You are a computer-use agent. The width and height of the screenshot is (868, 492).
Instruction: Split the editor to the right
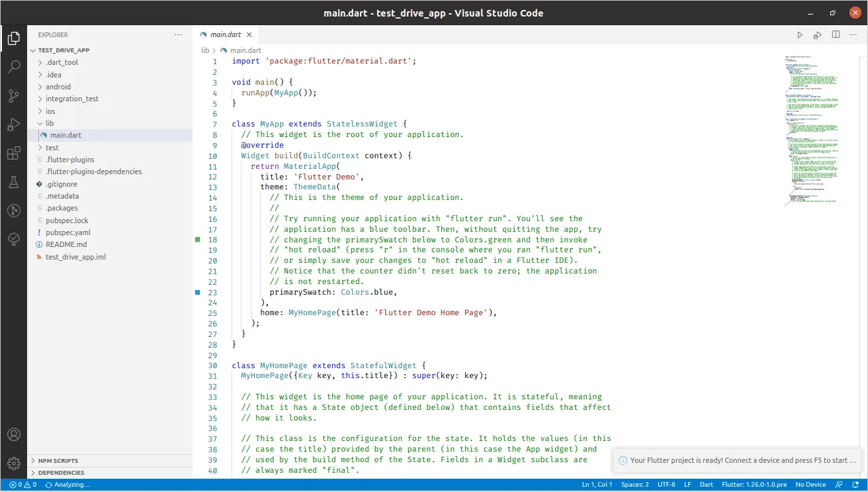pyautogui.click(x=836, y=34)
